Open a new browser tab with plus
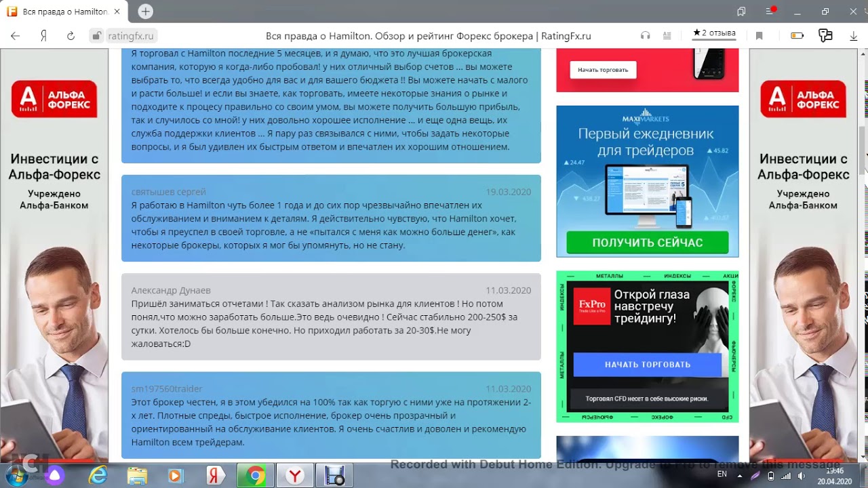The image size is (868, 488). (x=145, y=12)
